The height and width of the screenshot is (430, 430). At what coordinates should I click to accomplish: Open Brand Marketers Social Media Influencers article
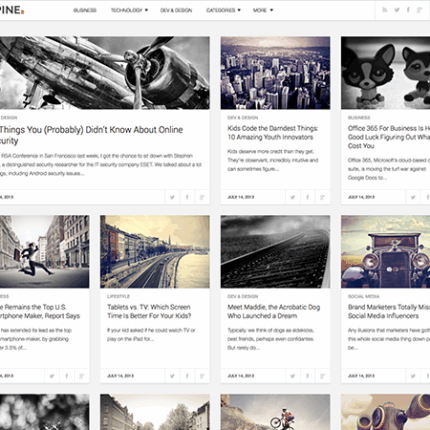click(389, 311)
